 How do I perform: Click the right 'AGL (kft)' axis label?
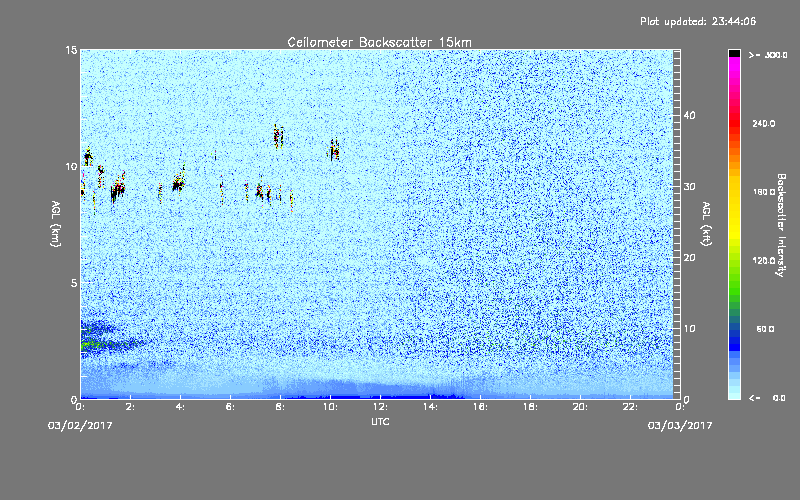click(706, 223)
